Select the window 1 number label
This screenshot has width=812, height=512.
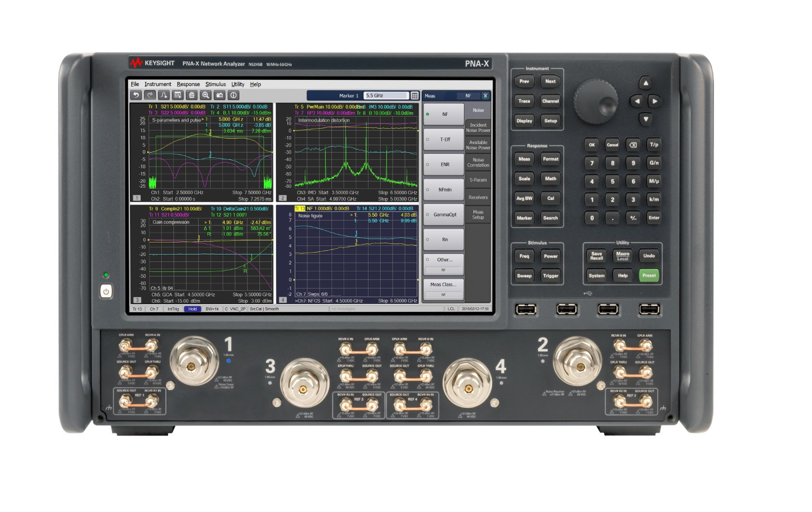point(136,198)
